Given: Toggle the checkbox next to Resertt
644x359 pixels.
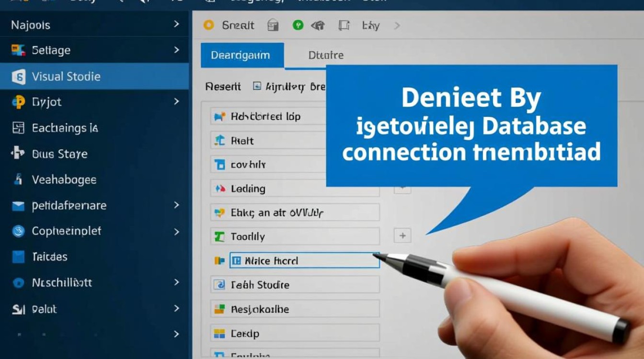Looking at the screenshot, I should click(257, 87).
